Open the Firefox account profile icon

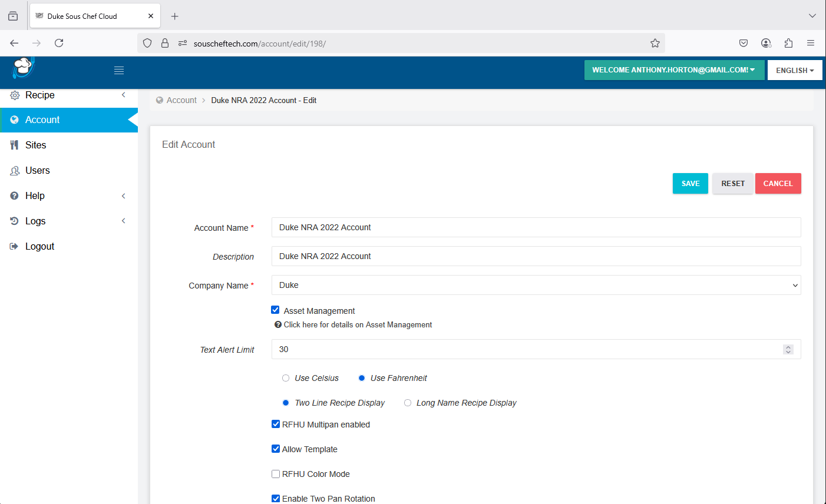click(766, 43)
